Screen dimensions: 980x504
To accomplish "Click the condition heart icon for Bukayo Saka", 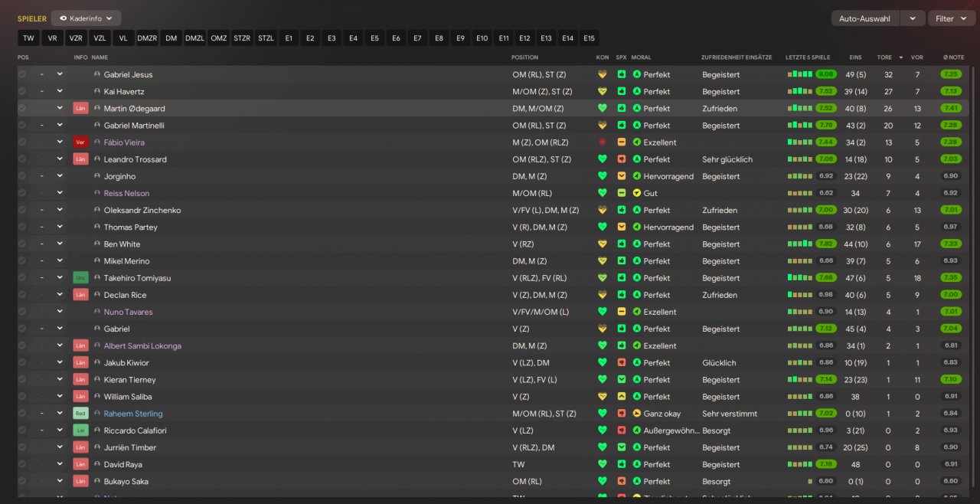I will 603,481.
